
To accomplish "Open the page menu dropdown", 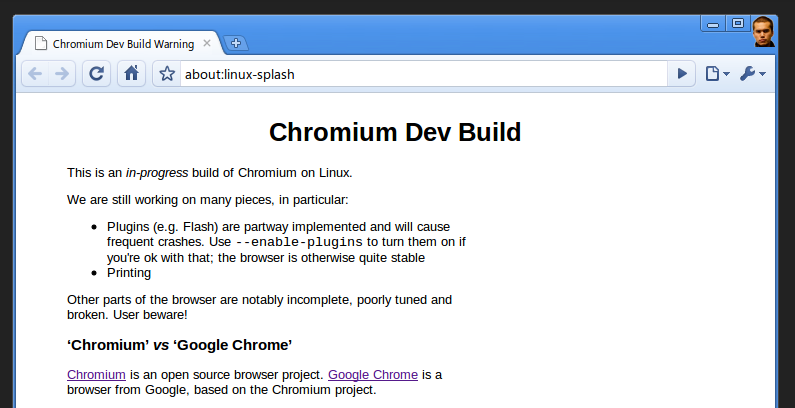I will coord(717,74).
